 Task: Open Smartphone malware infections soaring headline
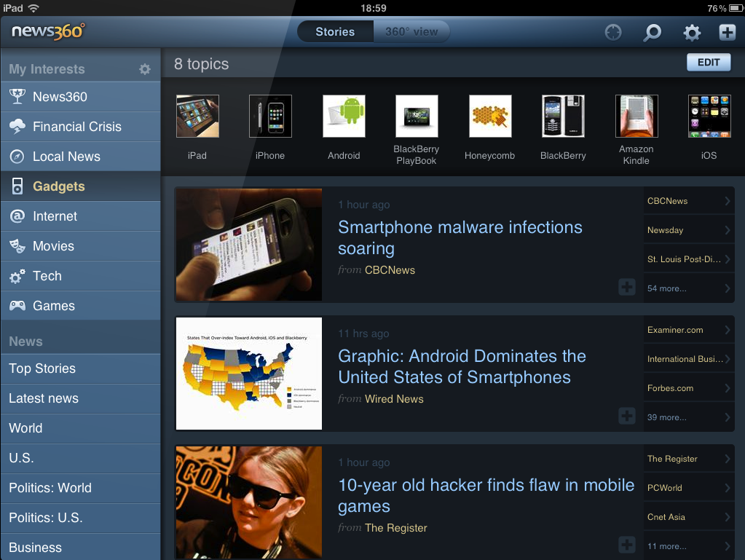pyautogui.click(x=460, y=237)
